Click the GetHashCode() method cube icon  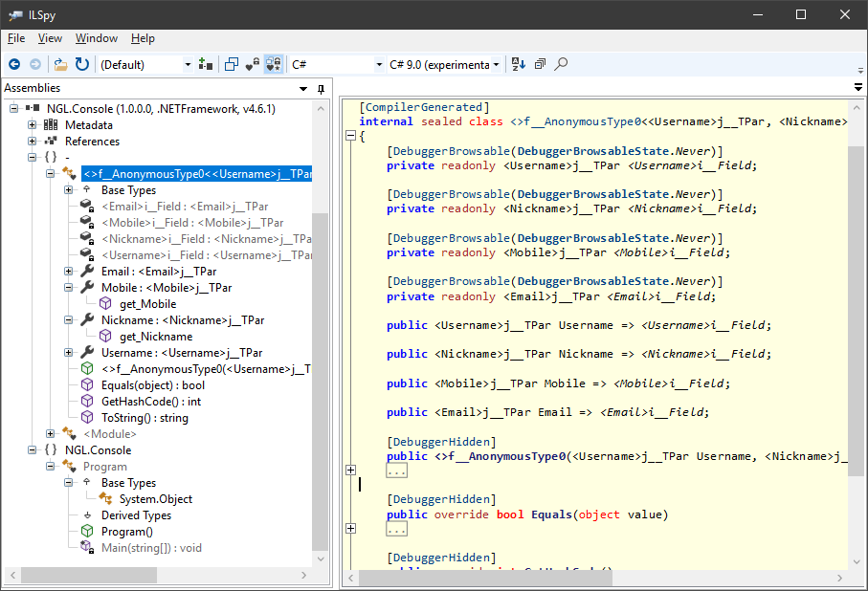pyautogui.click(x=87, y=402)
